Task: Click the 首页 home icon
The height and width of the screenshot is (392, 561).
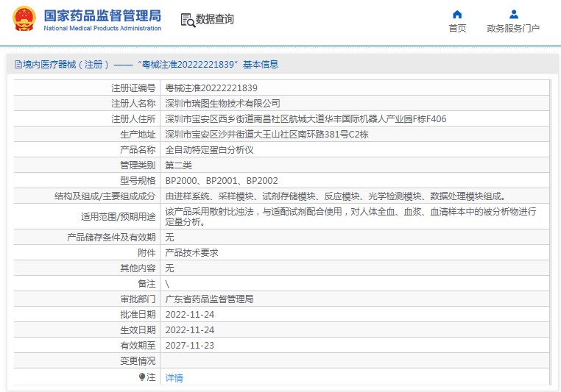Action: [x=457, y=15]
